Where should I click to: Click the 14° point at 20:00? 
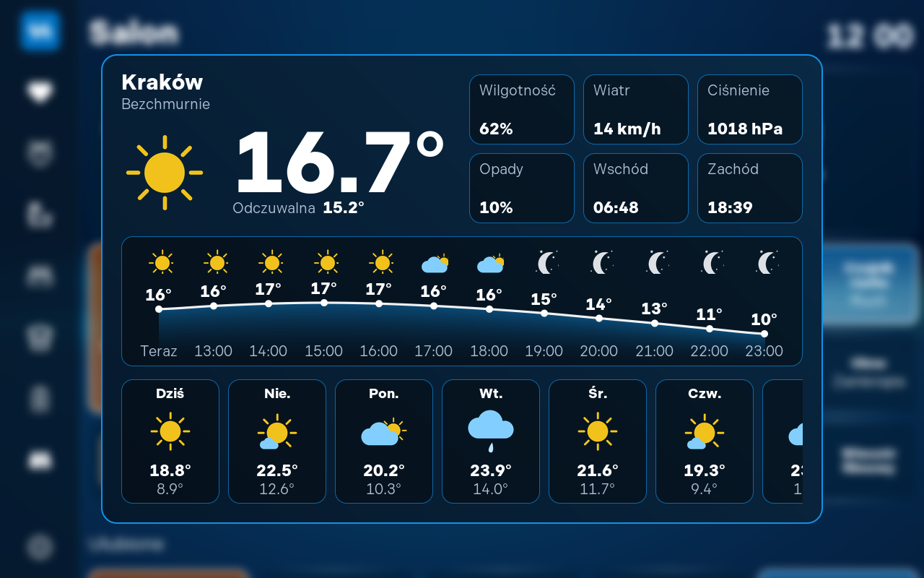click(599, 318)
